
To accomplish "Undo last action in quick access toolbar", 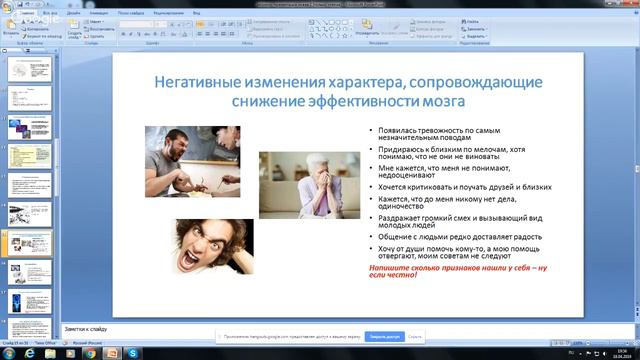I will [x=28, y=4].
